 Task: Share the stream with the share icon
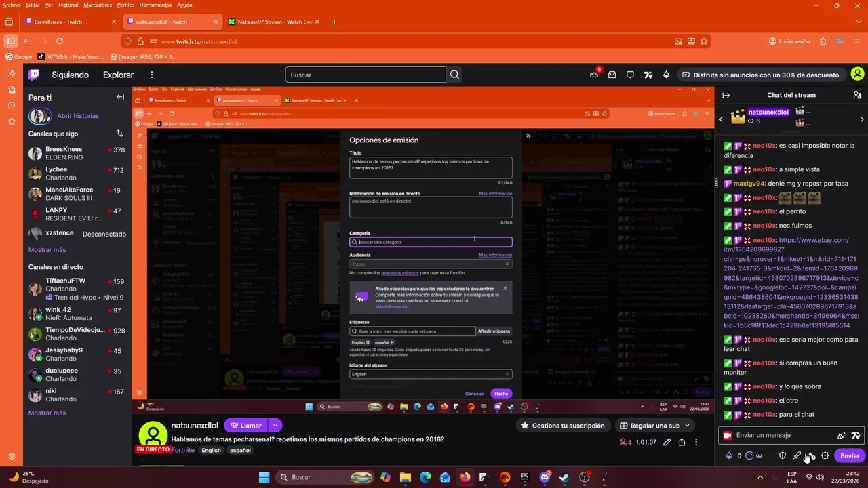point(682,442)
